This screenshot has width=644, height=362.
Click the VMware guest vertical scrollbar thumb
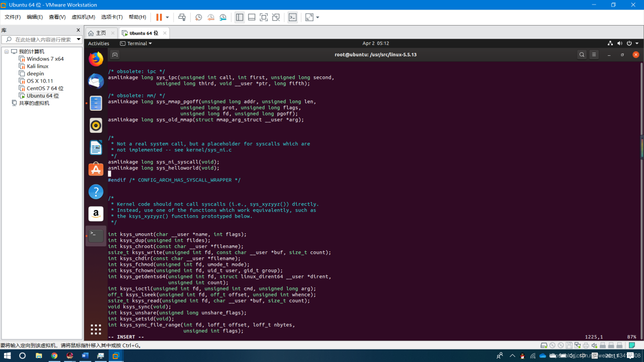(642, 147)
